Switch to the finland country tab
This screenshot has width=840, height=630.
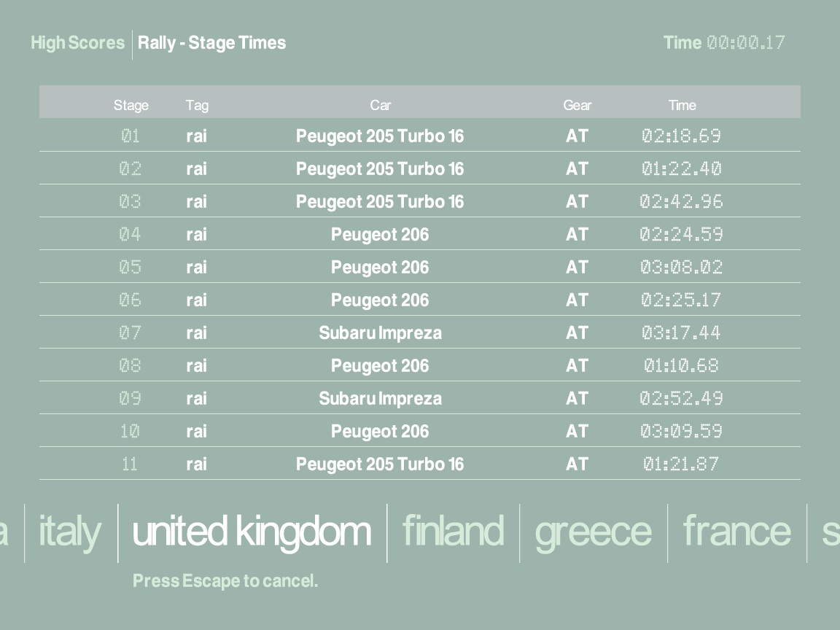pyautogui.click(x=453, y=532)
